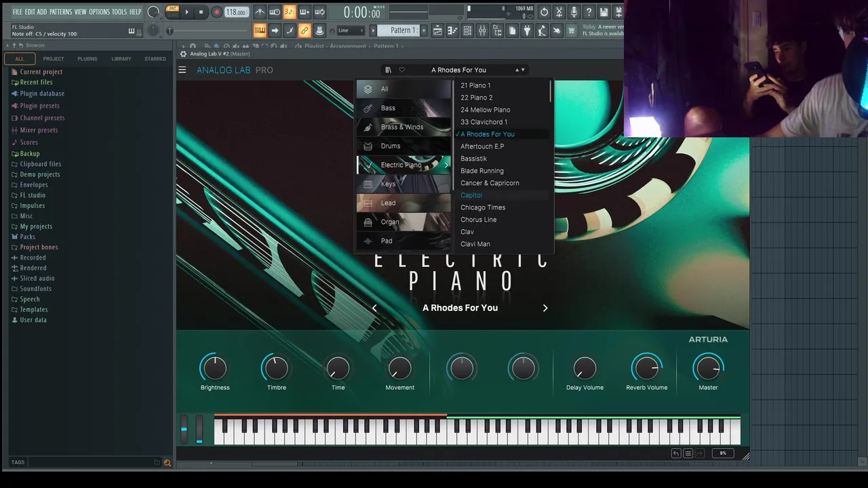
Task: Click the Reverb Volume knob
Action: (647, 368)
